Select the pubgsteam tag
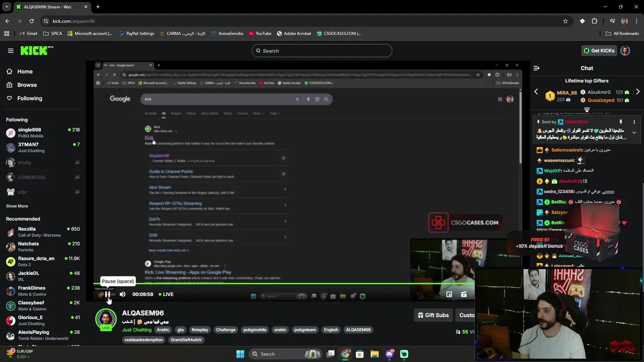The image size is (644, 362). pos(305,330)
